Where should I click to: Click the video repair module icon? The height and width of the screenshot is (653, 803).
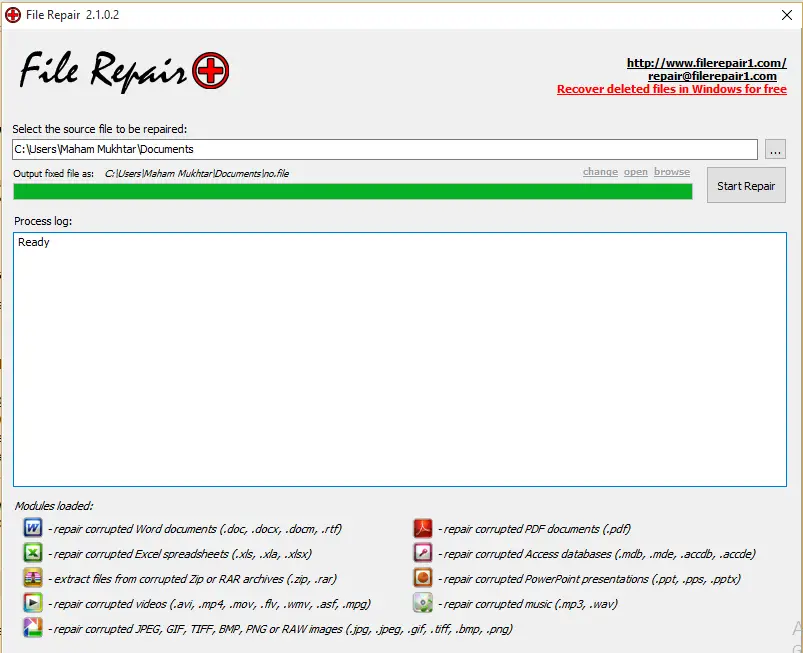point(33,603)
